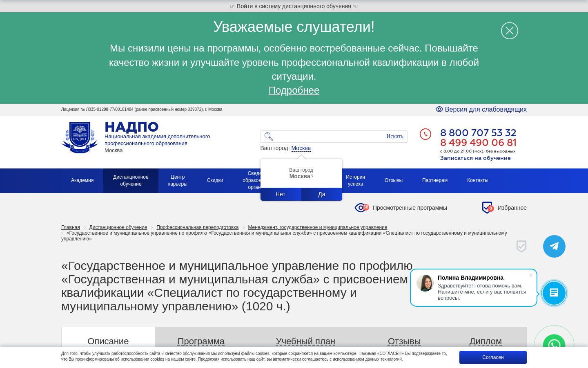588x368 pixels.
Task: Click Polina Vladimirovna's avatar photo
Action: click(x=425, y=283)
